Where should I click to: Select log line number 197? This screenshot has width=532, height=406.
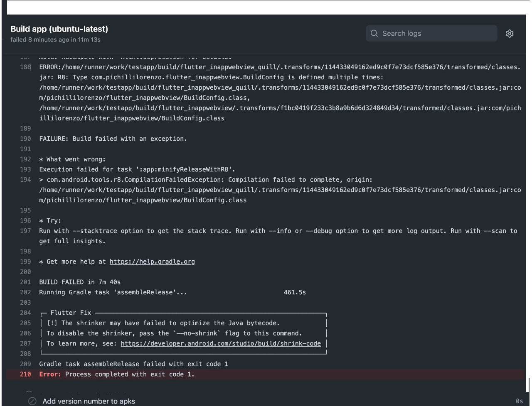(x=25, y=231)
